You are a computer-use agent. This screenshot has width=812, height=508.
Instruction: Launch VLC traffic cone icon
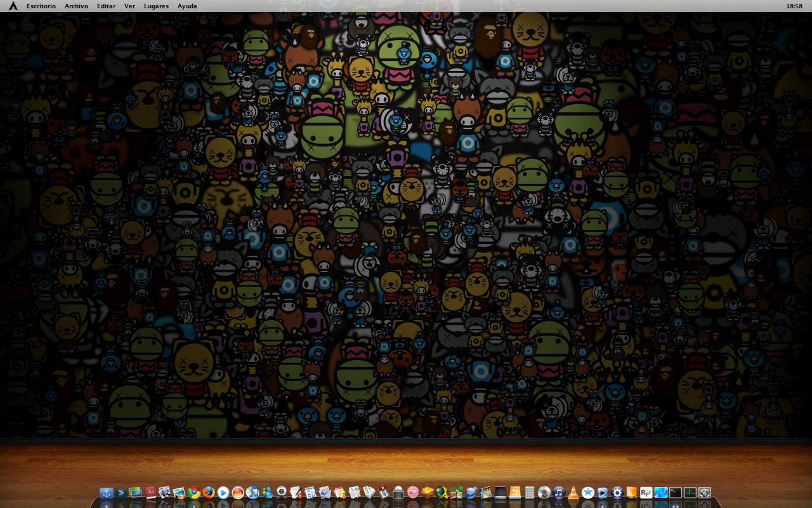pyautogui.click(x=573, y=493)
